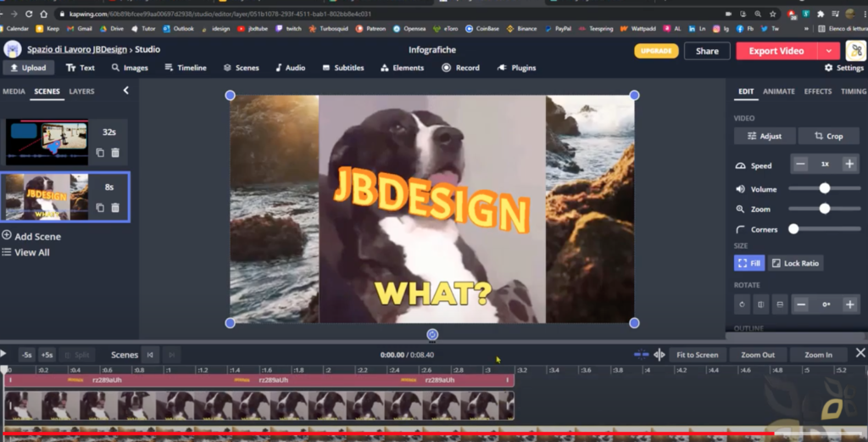Screen dimensions: 868x442
Task: Click Zoom Out in timeline
Action: pos(757,355)
